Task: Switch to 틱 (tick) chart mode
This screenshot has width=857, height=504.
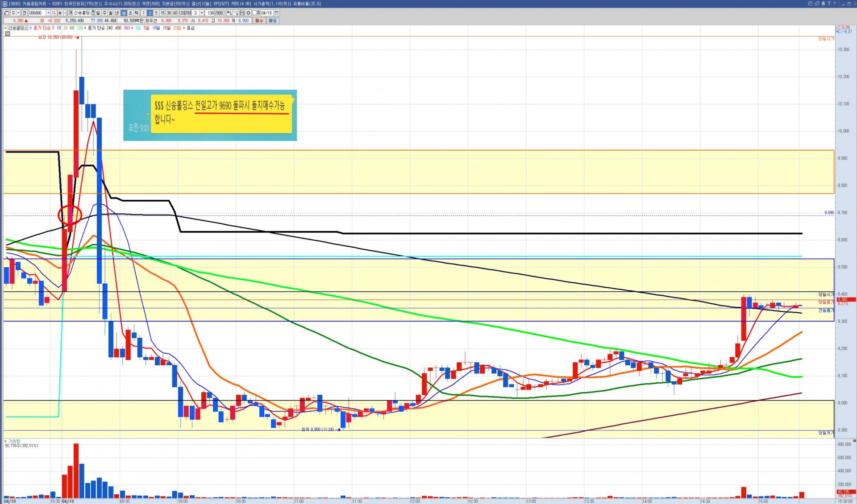Action: [137, 13]
